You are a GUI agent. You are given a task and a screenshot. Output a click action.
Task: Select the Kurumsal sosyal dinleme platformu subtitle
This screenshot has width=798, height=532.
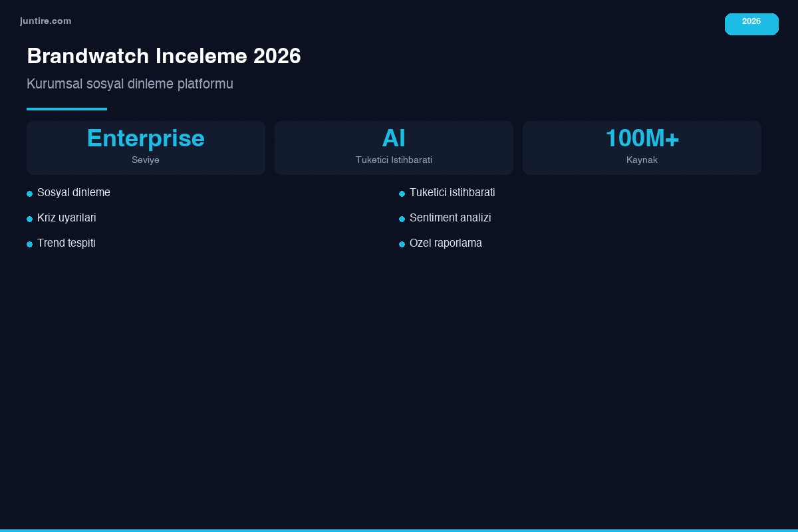(130, 84)
